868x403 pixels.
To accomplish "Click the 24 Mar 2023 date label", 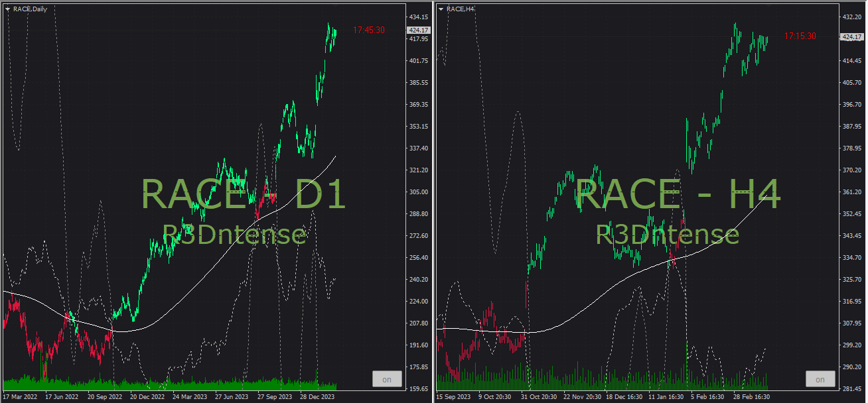I will click(190, 397).
